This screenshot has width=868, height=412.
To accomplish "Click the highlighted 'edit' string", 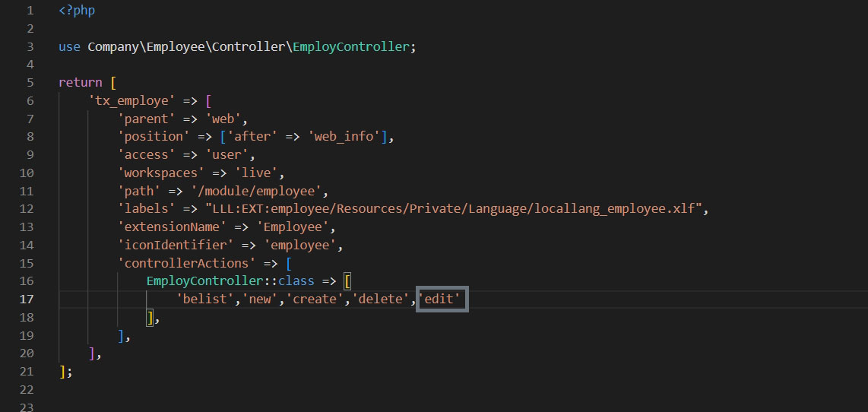I will tap(442, 299).
